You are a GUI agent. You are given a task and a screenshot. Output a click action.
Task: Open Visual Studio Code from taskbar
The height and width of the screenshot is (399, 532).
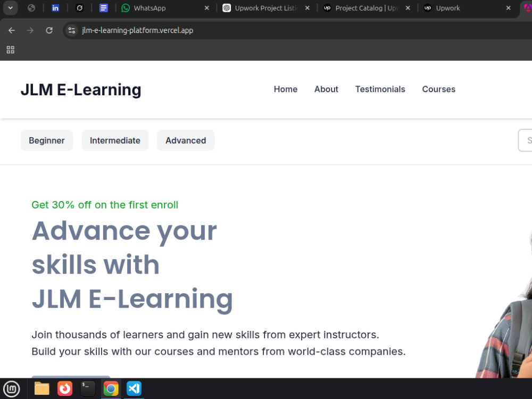click(134, 389)
